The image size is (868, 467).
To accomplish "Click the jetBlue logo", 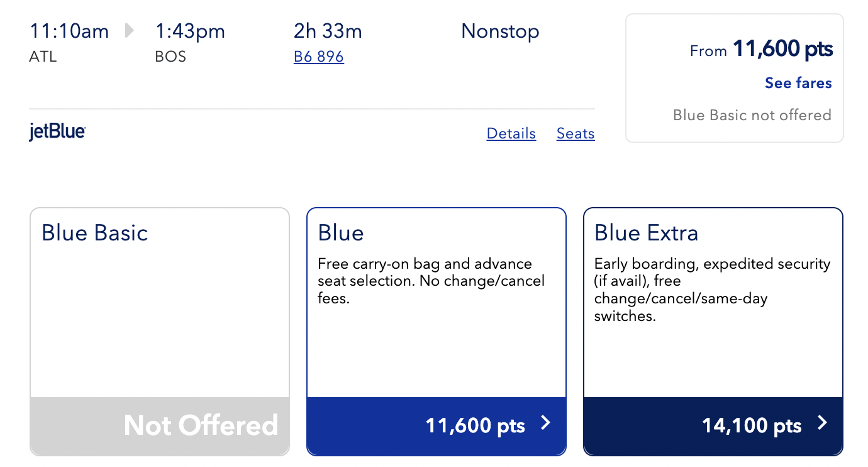I will 57,132.
